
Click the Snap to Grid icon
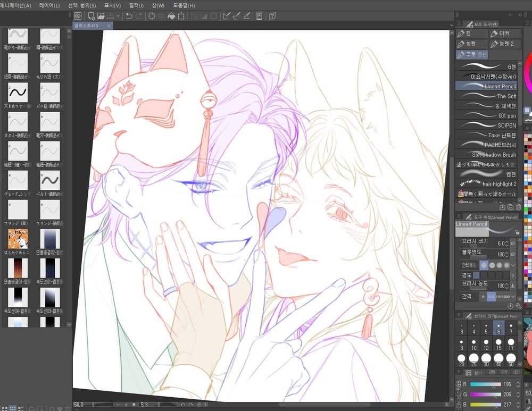tap(247, 16)
